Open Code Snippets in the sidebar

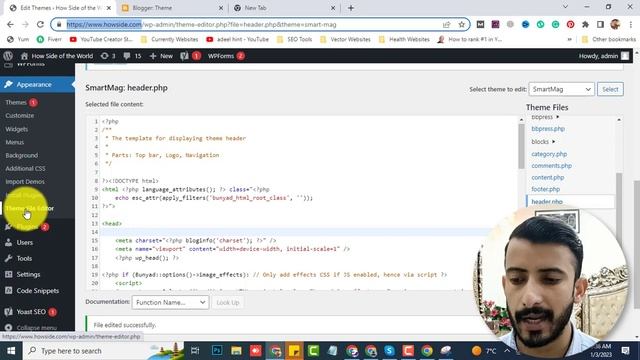(x=37, y=291)
